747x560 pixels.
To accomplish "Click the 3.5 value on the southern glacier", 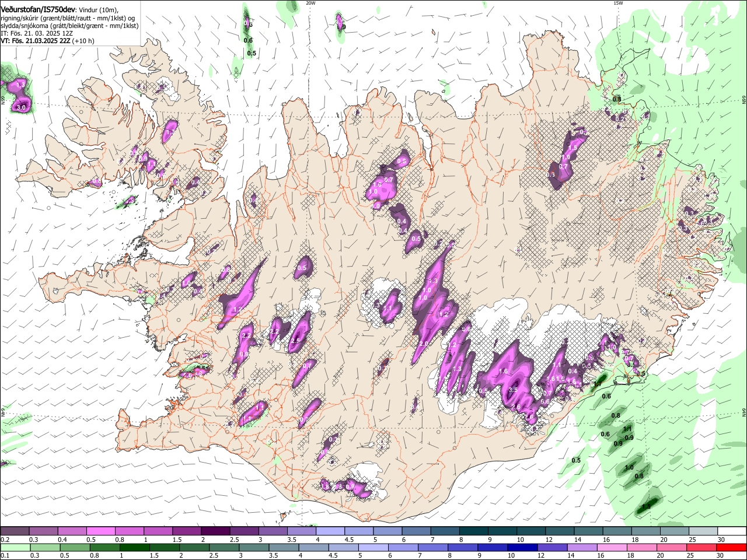I will pyautogui.click(x=513, y=390).
